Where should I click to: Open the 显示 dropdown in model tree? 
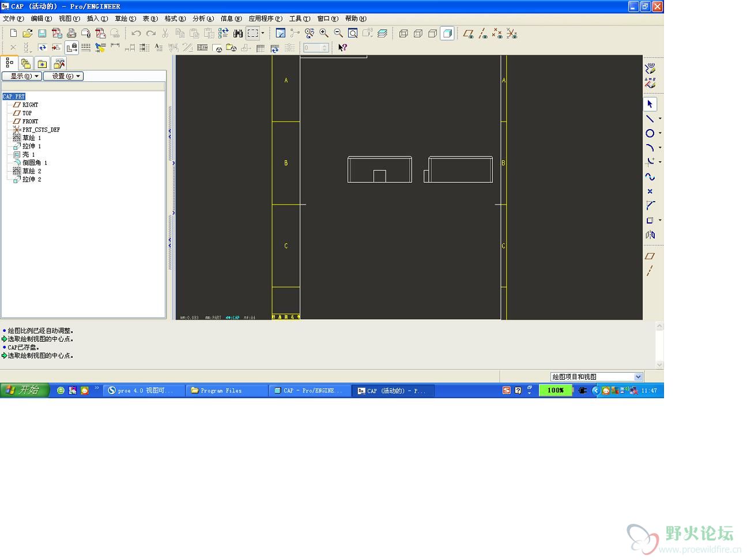coord(22,76)
